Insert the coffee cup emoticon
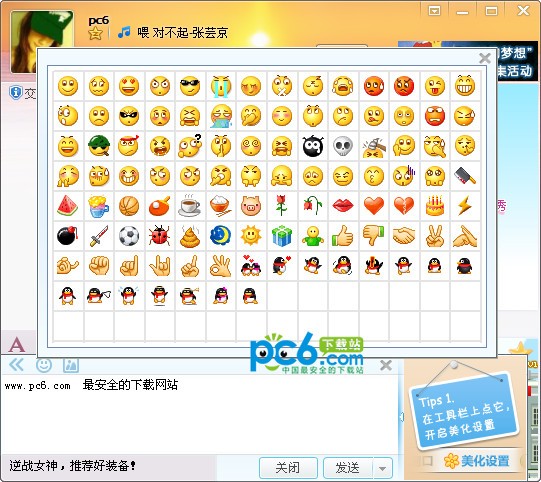541x482 pixels. coord(190,206)
